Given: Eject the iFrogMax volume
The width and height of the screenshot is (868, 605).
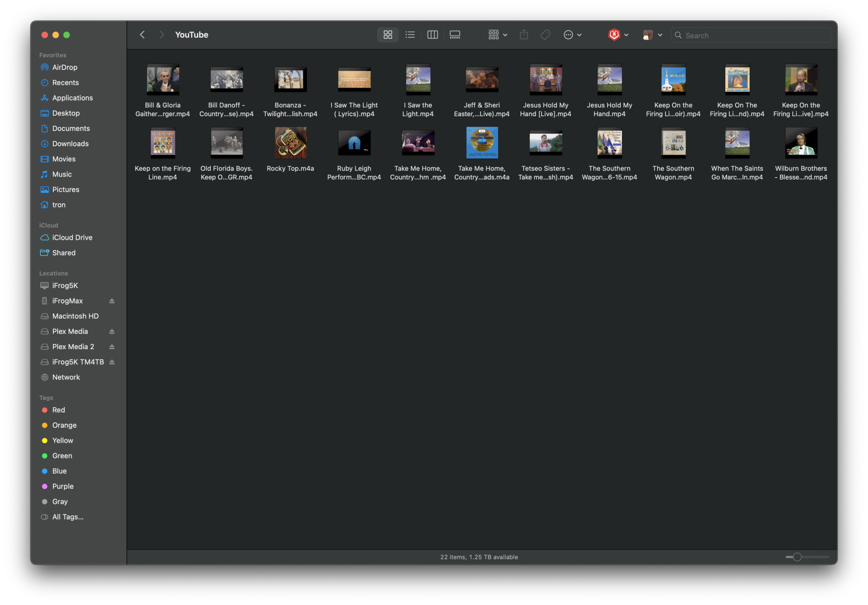Looking at the screenshot, I should tap(112, 301).
